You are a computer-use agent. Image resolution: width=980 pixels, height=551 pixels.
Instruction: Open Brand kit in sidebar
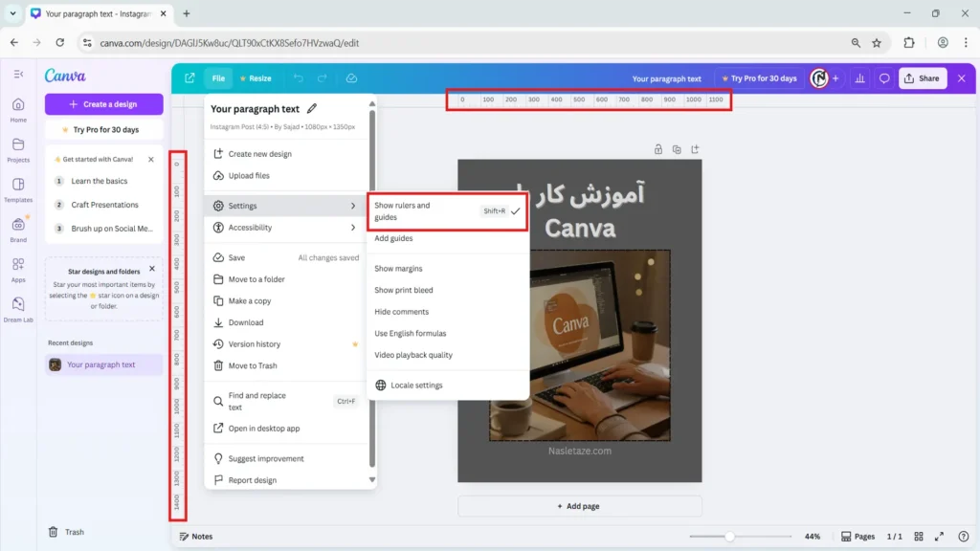[x=18, y=230]
